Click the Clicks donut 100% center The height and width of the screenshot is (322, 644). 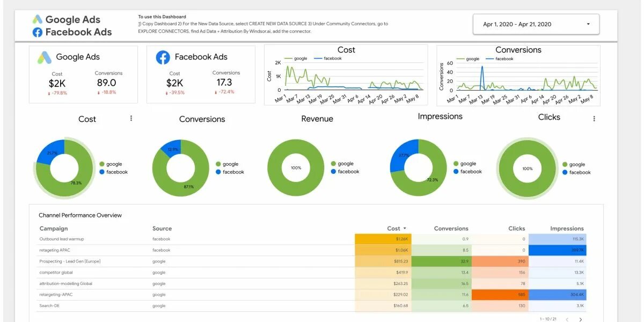pos(528,169)
